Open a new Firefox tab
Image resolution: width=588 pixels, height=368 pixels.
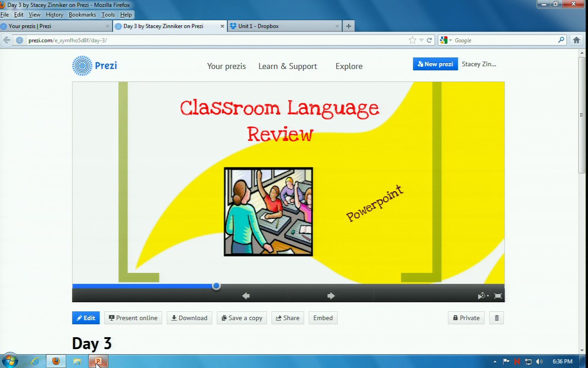pyautogui.click(x=348, y=26)
